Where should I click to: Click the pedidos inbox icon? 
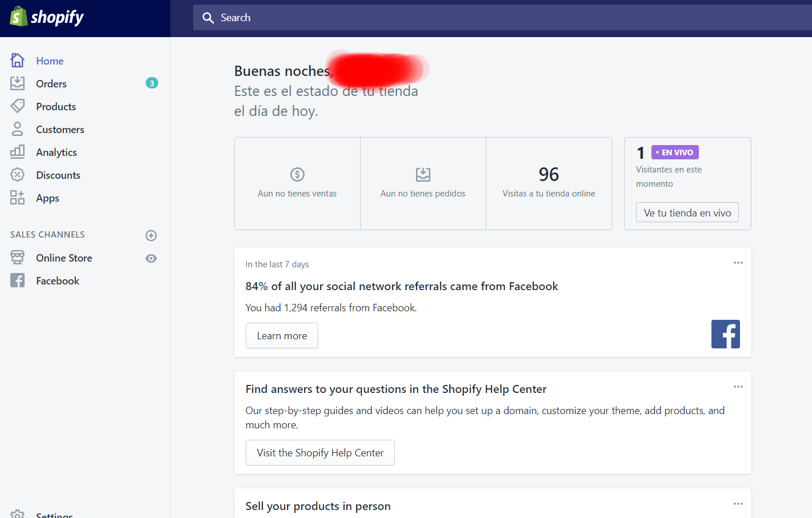423,174
